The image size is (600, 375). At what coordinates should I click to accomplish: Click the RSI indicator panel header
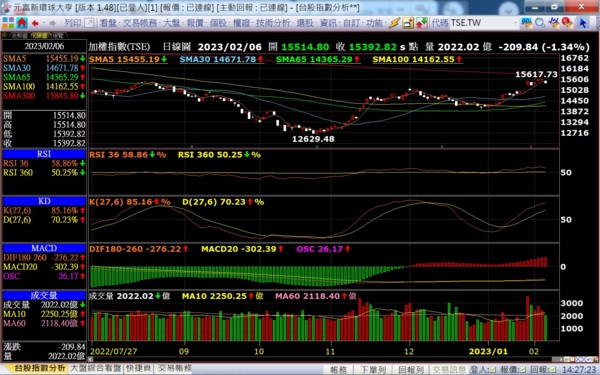tap(44, 154)
